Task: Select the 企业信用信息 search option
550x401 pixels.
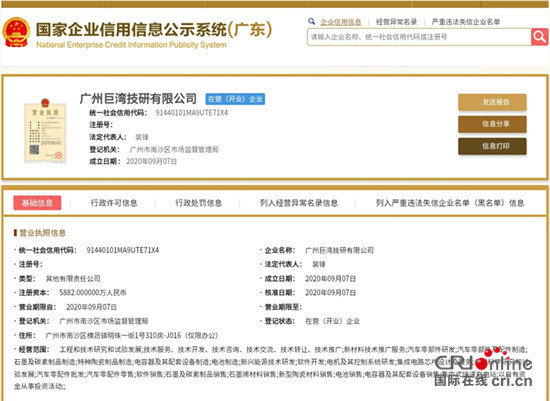Action: tap(341, 22)
